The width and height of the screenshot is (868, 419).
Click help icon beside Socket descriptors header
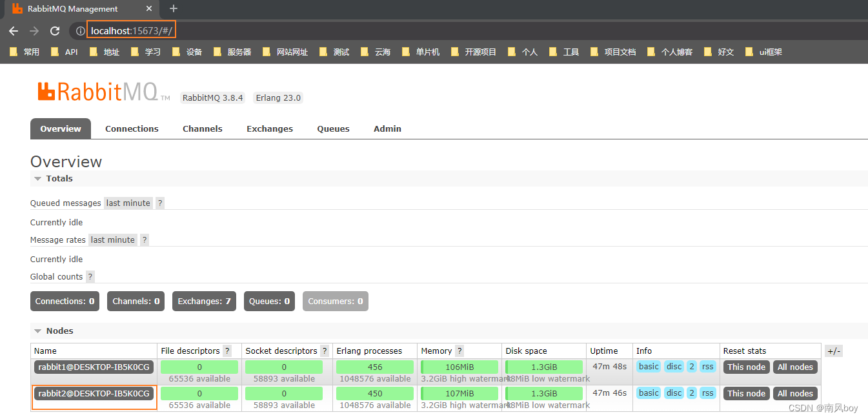click(325, 351)
